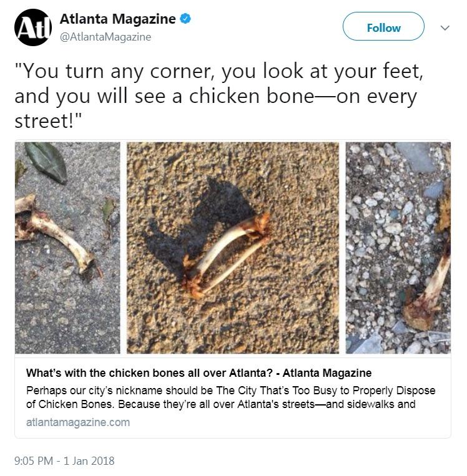This screenshot has height=476, width=467.
Task: Visit the atlantamagazine.com domain link
Action: [78, 422]
